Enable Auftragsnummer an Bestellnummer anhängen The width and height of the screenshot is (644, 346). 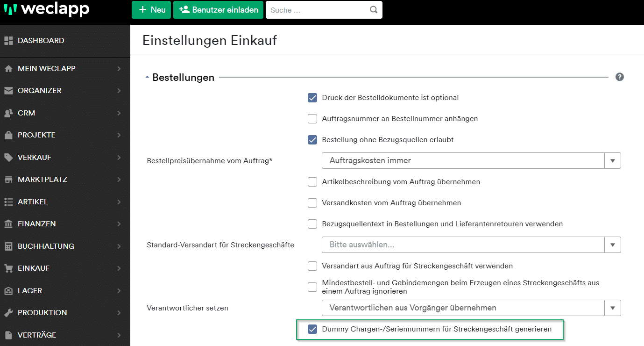click(x=312, y=119)
